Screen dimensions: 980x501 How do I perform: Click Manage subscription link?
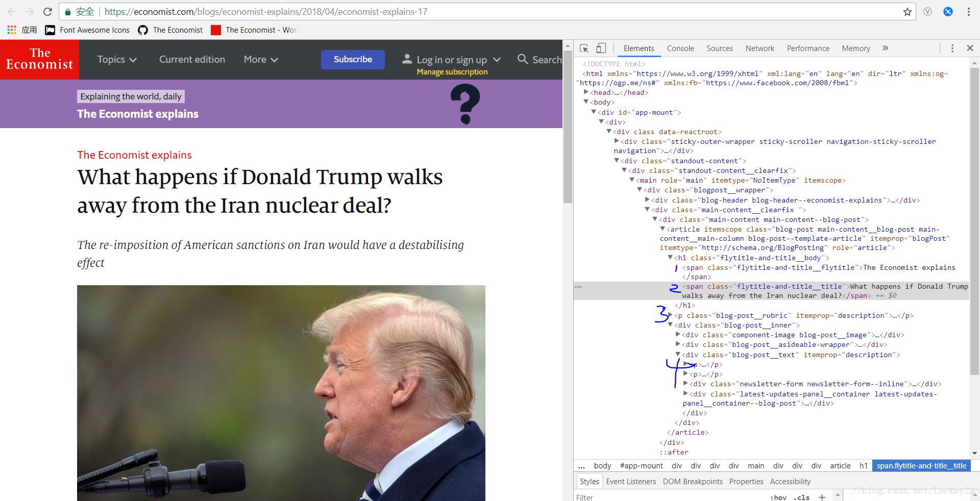[452, 72]
